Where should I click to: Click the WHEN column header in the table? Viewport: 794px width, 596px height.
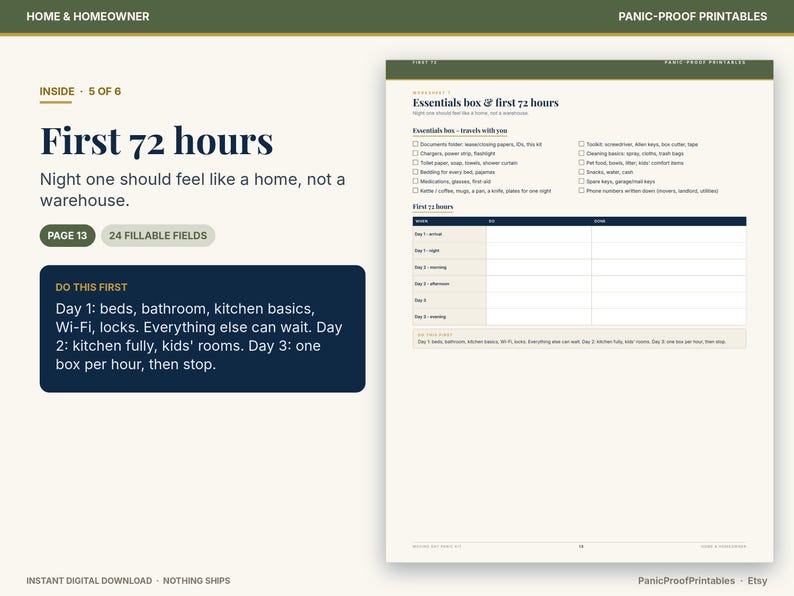(421, 221)
